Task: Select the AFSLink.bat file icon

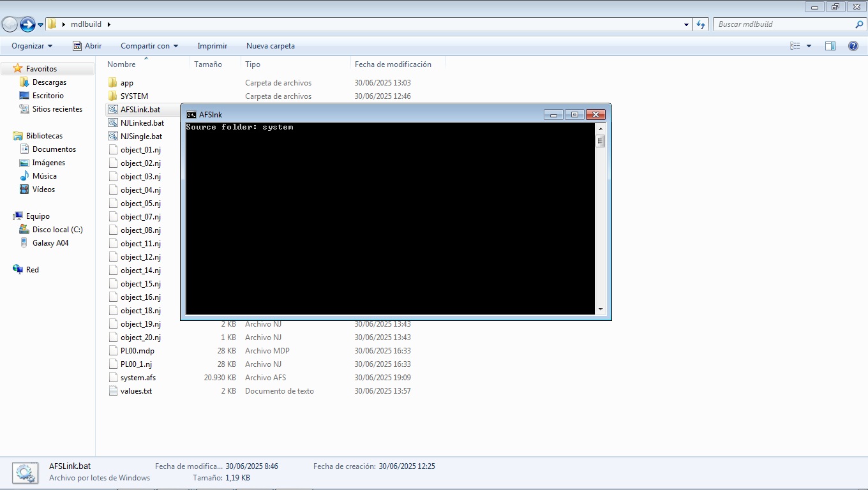Action: [x=113, y=110]
